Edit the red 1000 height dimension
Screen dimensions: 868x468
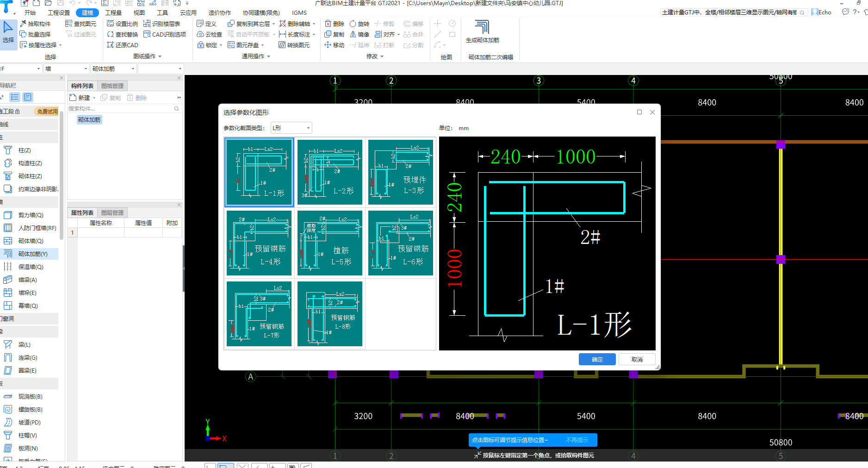[455, 268]
